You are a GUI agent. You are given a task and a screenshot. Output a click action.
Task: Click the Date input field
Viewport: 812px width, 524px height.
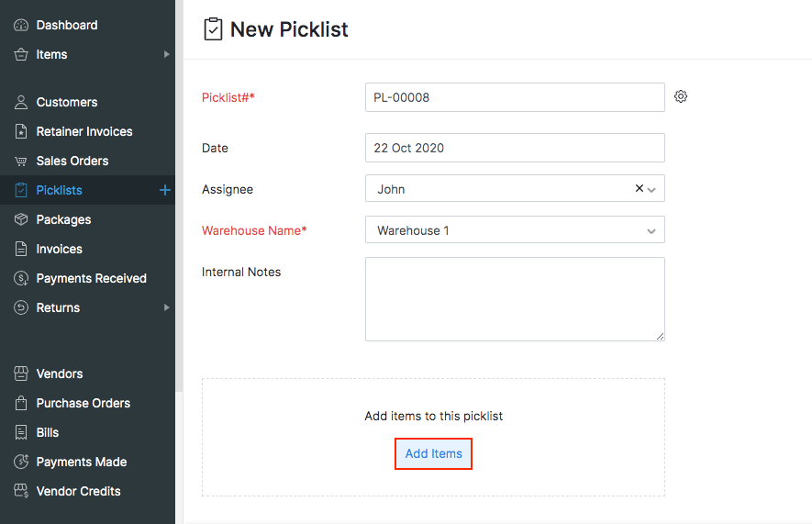click(x=514, y=148)
